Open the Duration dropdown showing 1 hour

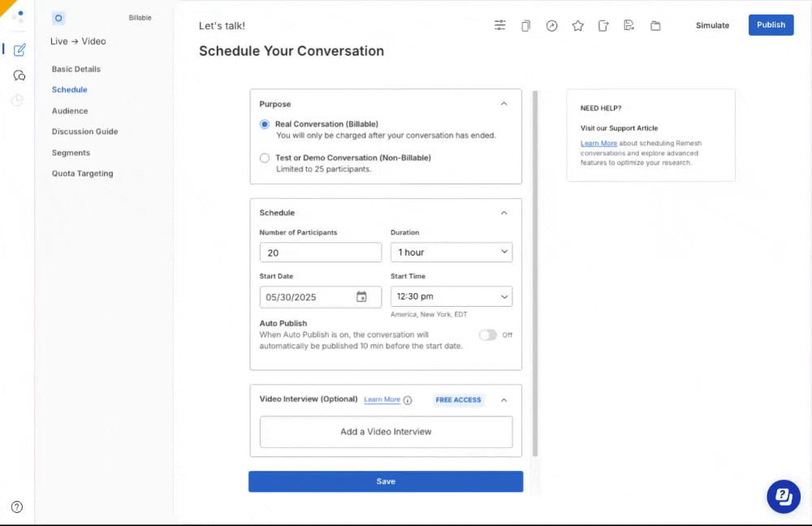tap(451, 252)
